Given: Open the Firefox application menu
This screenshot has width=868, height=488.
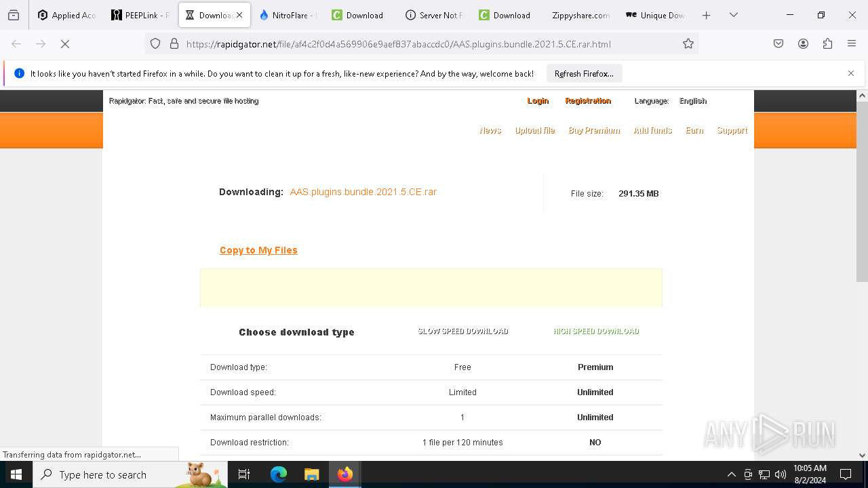Looking at the screenshot, I should pyautogui.click(x=852, y=43).
